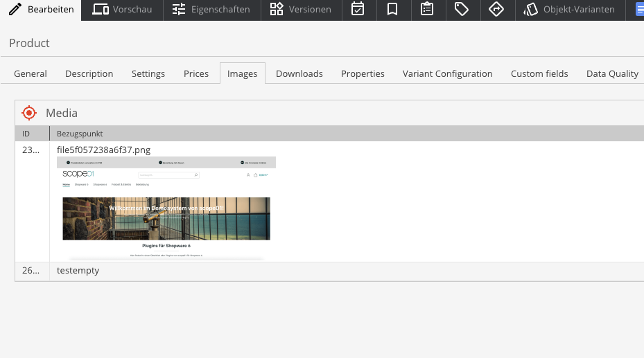Open the clipboard notes icon tab
Screen dimensions: 644x358
tap(427, 9)
